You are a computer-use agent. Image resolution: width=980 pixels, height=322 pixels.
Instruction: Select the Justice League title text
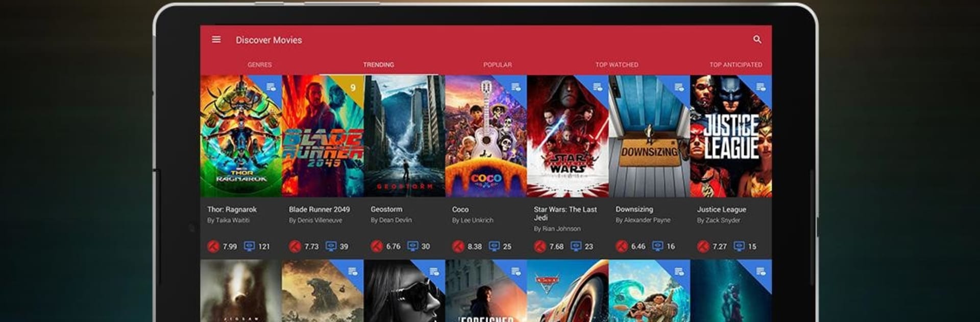(722, 210)
